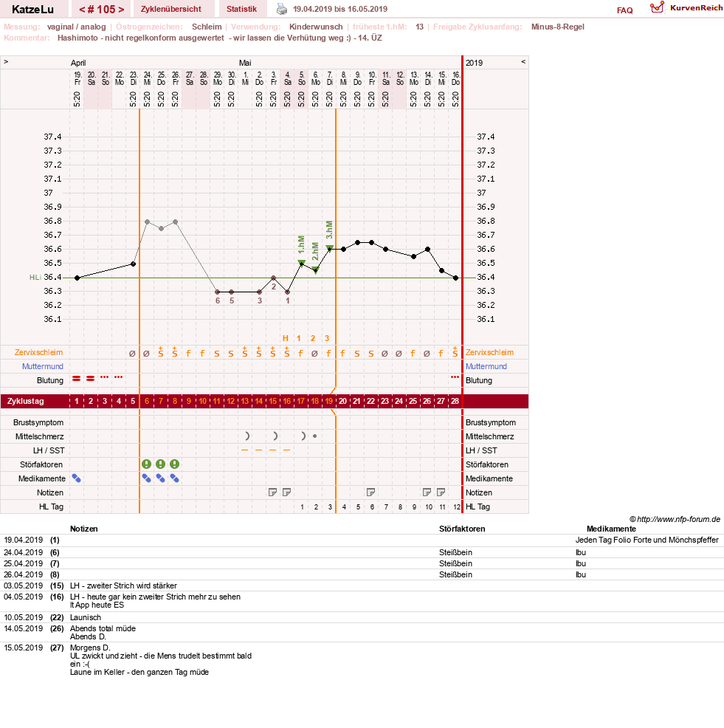This screenshot has width=724, height=728.
Task: Click the Mittelschmerz dot symbol on cycle day 18
Action: click(314, 436)
